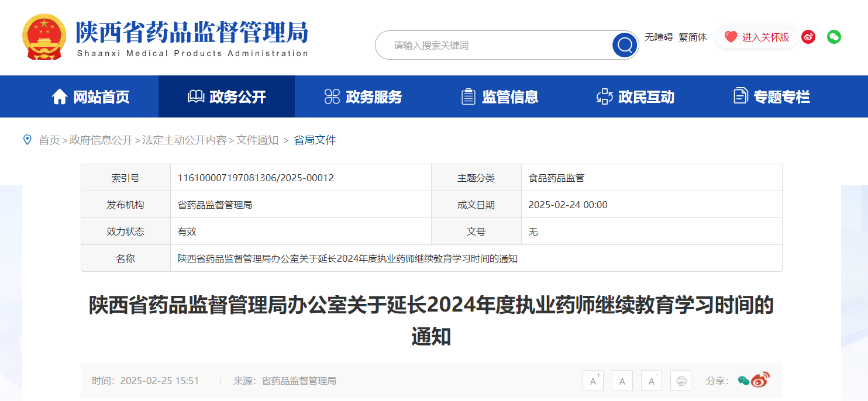This screenshot has width=868, height=401.
Task: Go to 政民互动 section
Action: click(635, 96)
